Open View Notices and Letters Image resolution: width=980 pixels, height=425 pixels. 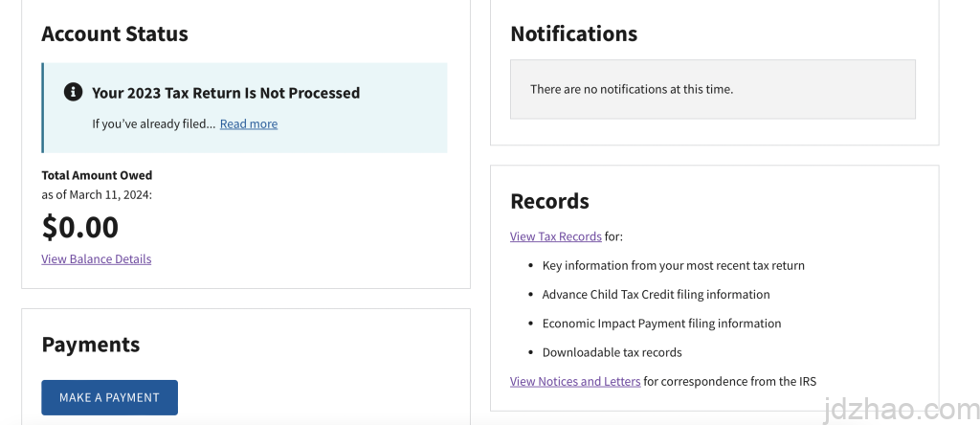[575, 381]
